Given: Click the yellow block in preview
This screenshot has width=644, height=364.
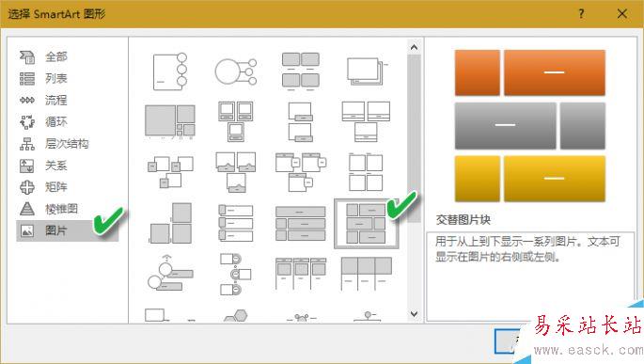Looking at the screenshot, I should (x=555, y=179).
